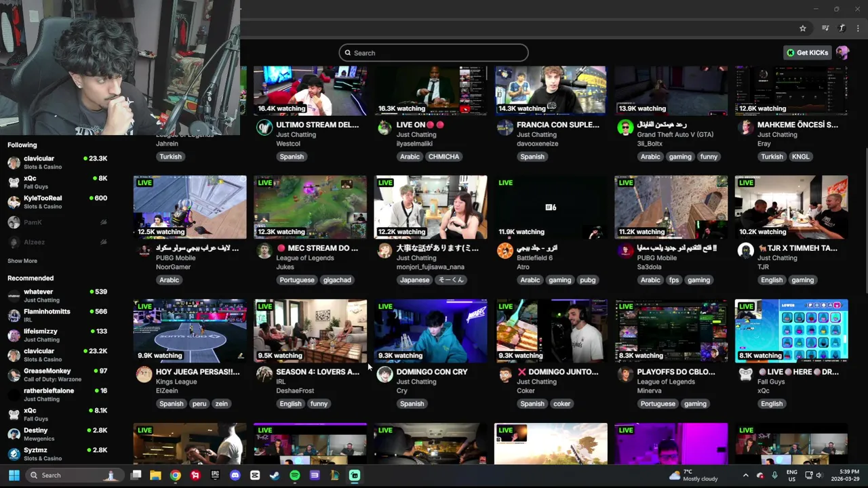Select the gigachad tag under Jukes
The image size is (868, 488).
tap(337, 280)
